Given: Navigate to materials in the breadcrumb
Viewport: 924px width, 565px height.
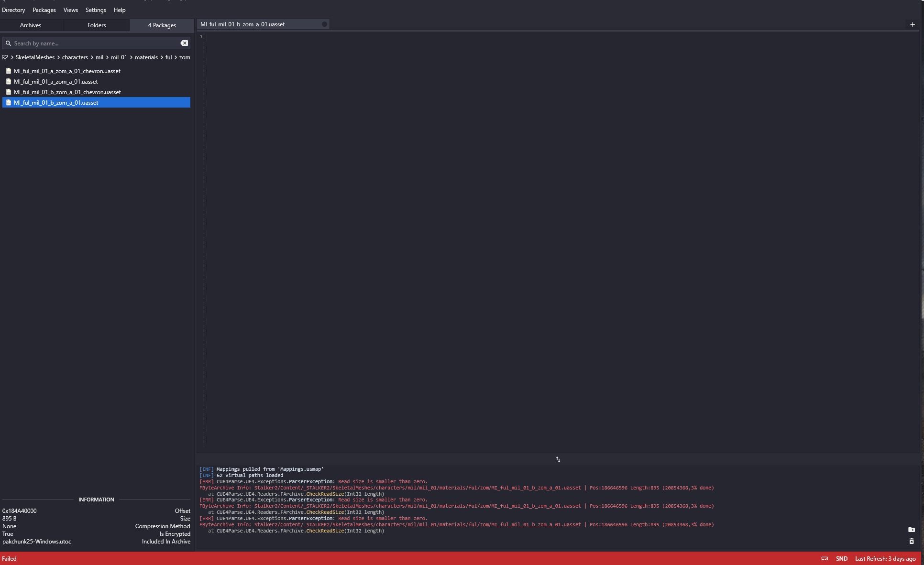Looking at the screenshot, I should click(x=146, y=57).
